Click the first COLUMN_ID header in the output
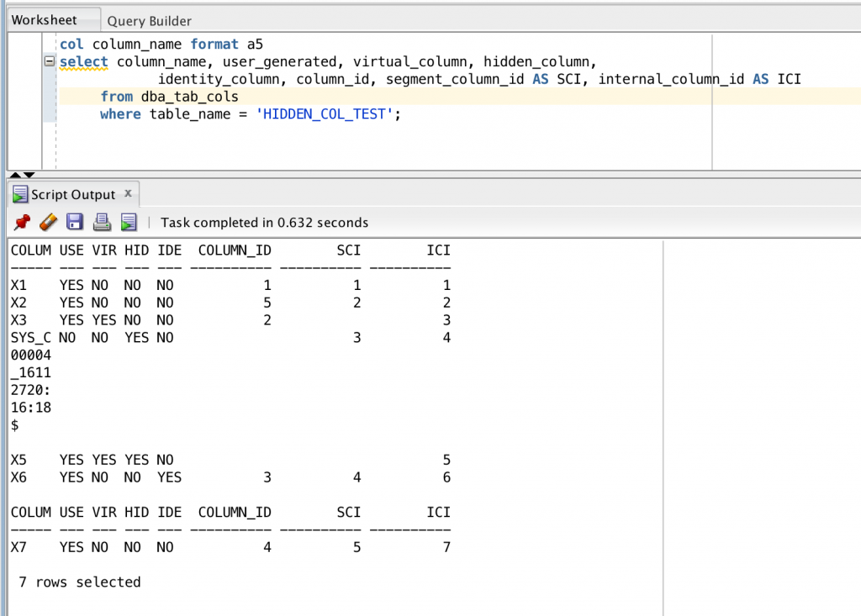Screen dimensions: 861x616 point(235,250)
